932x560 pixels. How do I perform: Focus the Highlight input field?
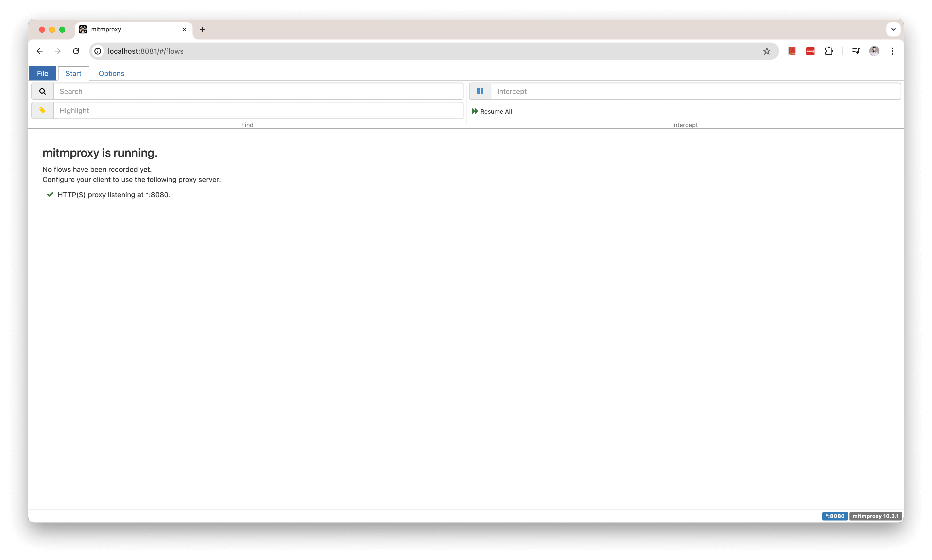[x=258, y=111]
